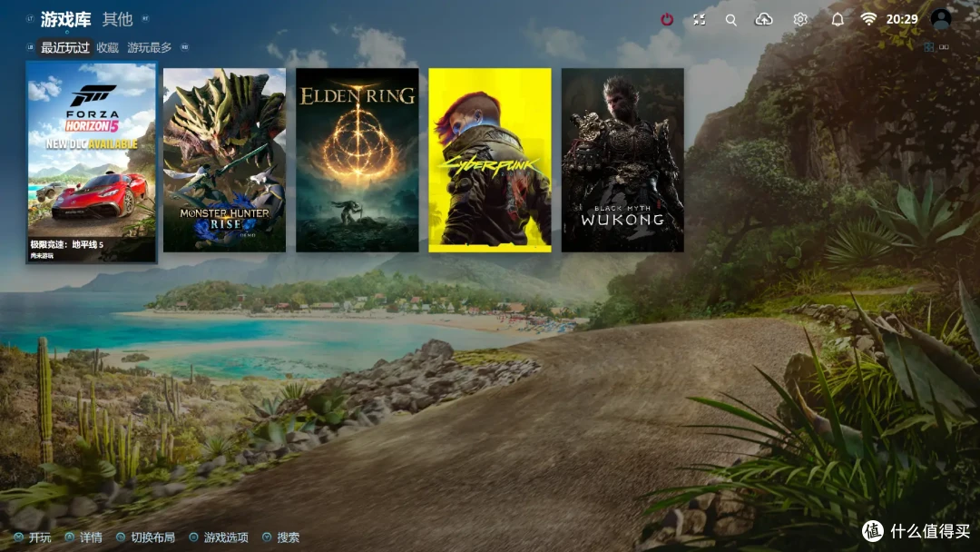Click the RB bumper hint icon

[x=184, y=47]
